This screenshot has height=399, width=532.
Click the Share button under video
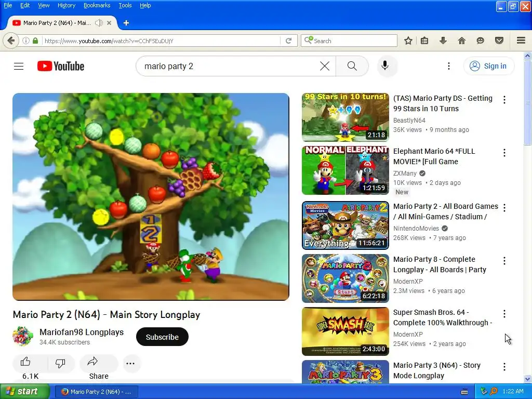99,363
